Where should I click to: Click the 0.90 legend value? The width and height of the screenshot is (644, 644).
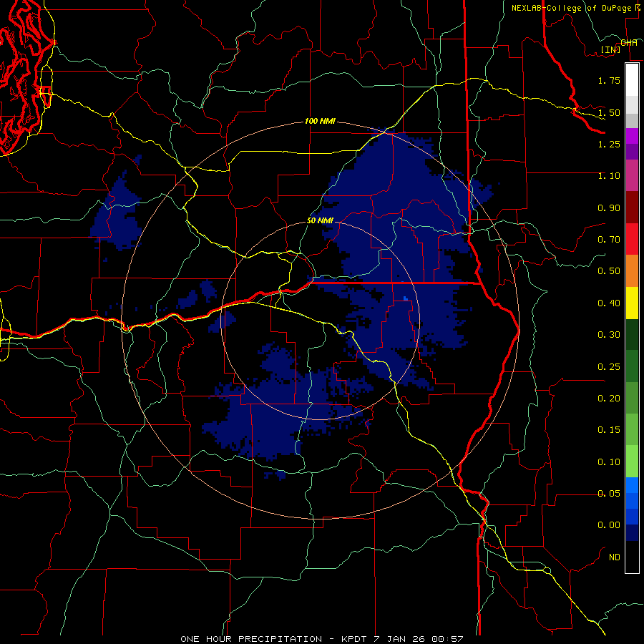coord(609,208)
